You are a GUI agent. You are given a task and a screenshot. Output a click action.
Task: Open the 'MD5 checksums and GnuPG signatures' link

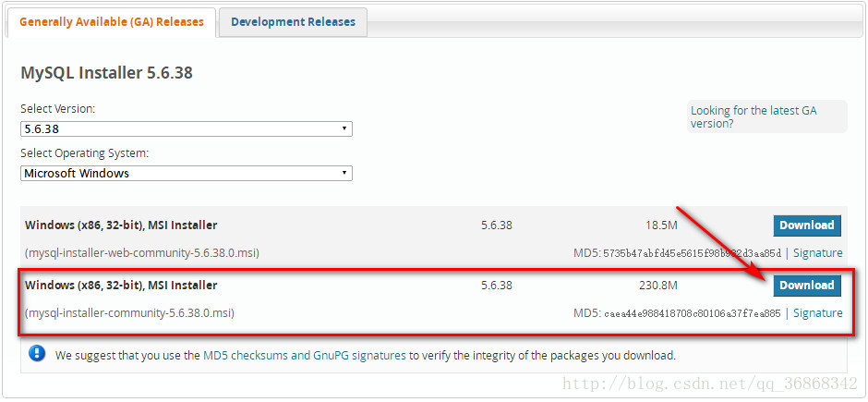click(x=305, y=356)
